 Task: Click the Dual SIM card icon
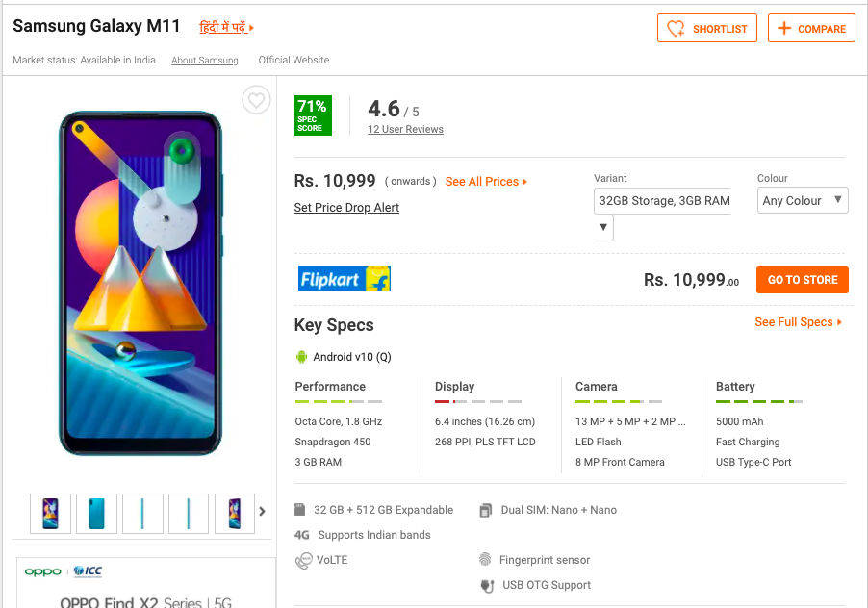click(x=486, y=510)
